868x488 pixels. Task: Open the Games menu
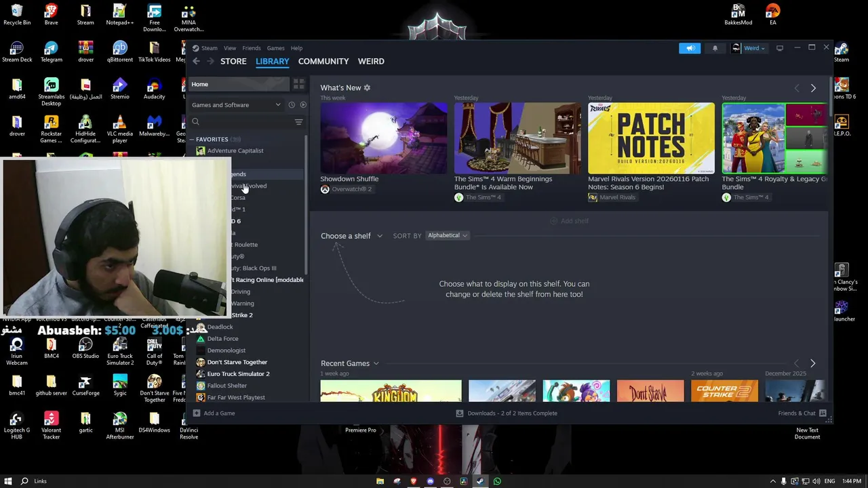[275, 48]
